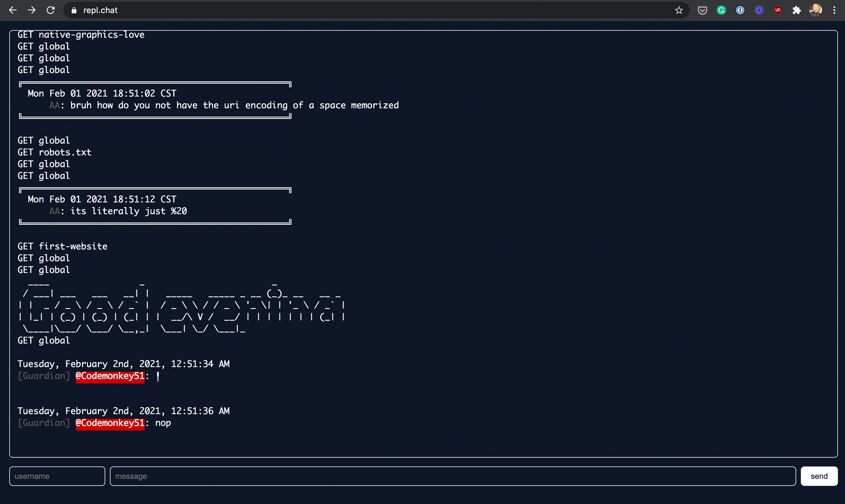Viewport: 845px width, 504px height.
Task: Click the purple starburst extension icon
Action: (x=759, y=10)
